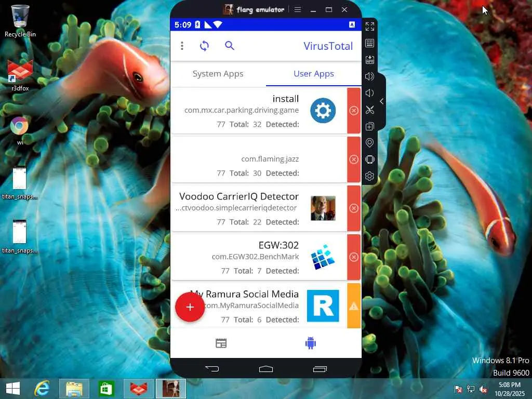This screenshot has width=532, height=399.
Task: Select the 'install' app name text
Action: [286, 99]
